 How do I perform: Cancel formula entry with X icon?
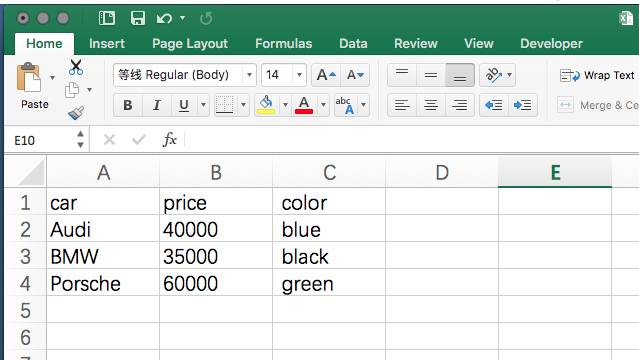coord(109,140)
